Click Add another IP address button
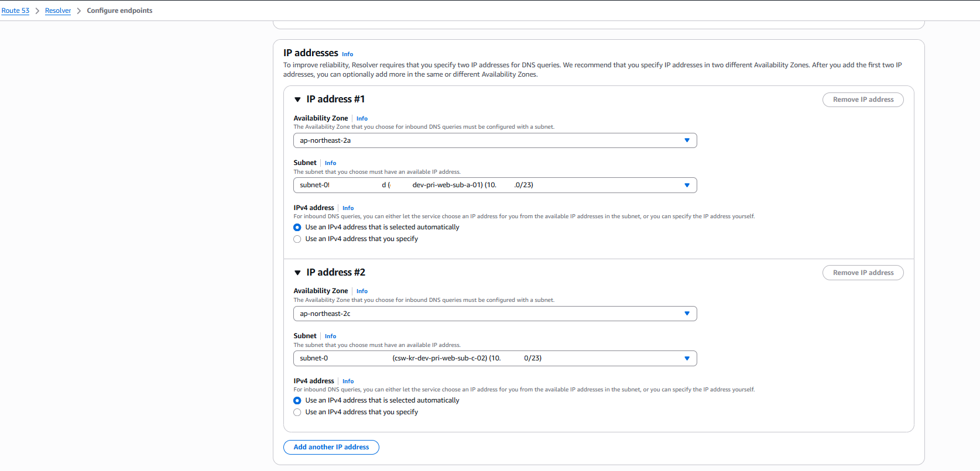 [x=331, y=447]
